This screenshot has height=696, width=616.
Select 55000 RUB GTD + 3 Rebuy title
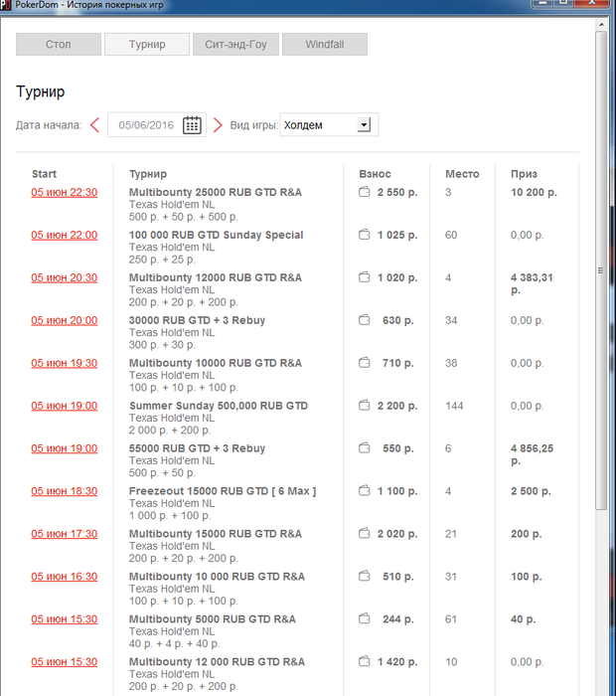197,448
